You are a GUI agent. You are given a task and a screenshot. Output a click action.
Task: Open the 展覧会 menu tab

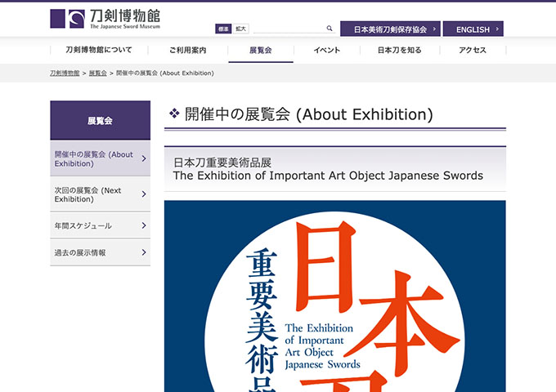[x=261, y=50]
